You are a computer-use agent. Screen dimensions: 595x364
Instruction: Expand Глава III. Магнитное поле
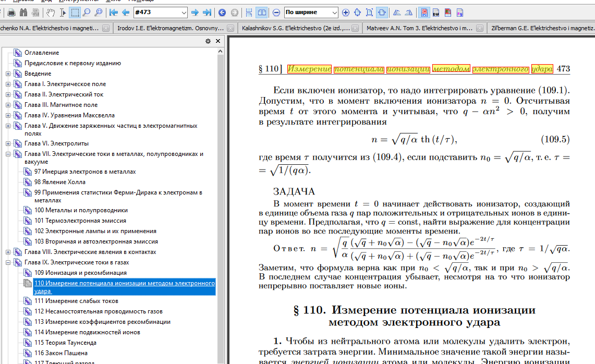[x=8, y=105]
